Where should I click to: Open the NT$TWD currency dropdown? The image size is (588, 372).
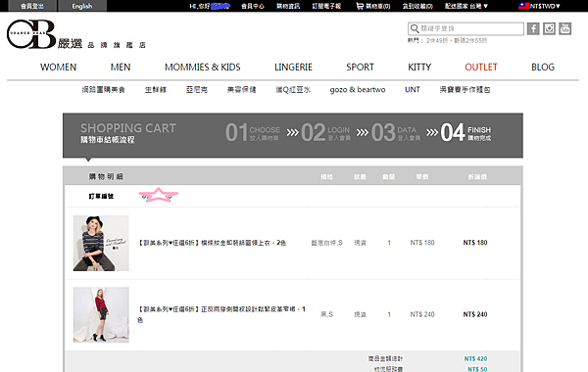pyautogui.click(x=545, y=6)
